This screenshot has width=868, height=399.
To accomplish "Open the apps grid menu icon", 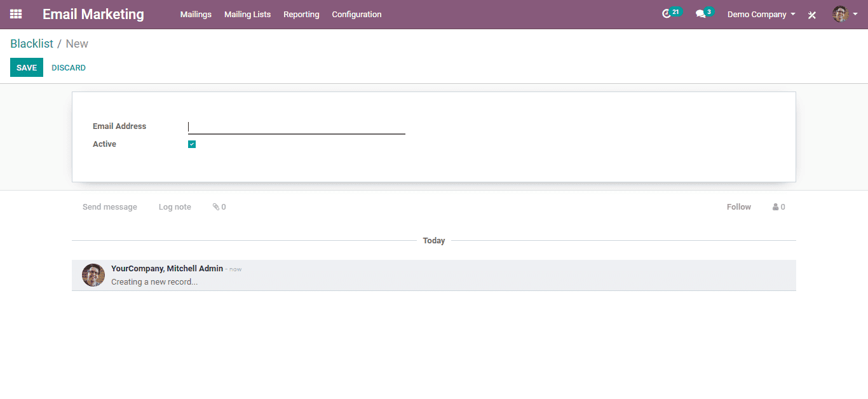I will tap(16, 14).
